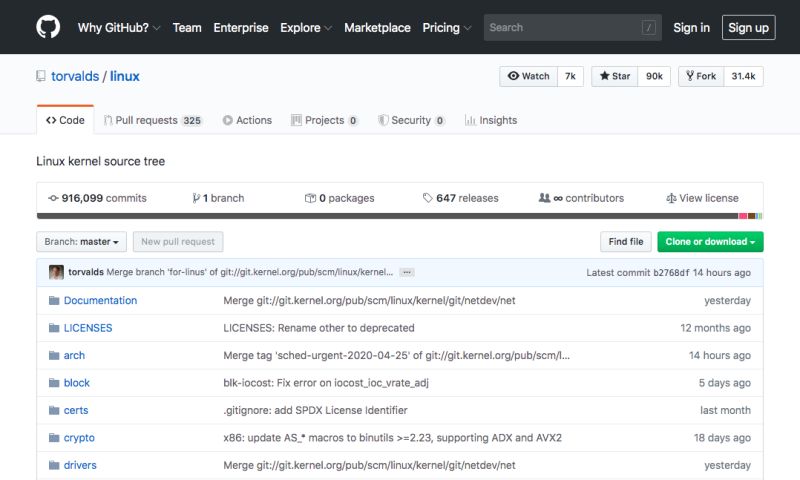View the 0 packages page
This screenshot has width=800, height=480.
click(x=340, y=198)
